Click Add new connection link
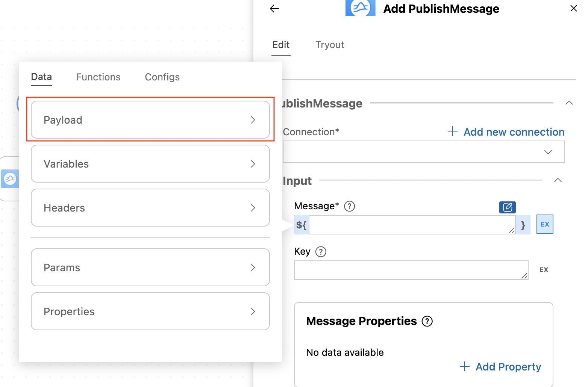 514,132
